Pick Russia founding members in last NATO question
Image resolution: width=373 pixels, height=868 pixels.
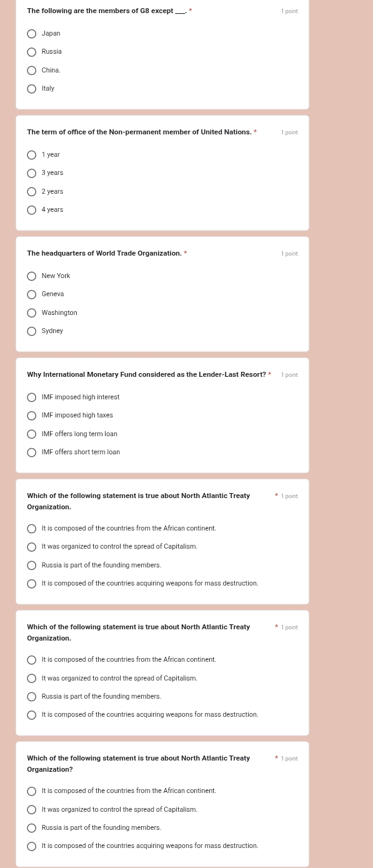tap(32, 828)
